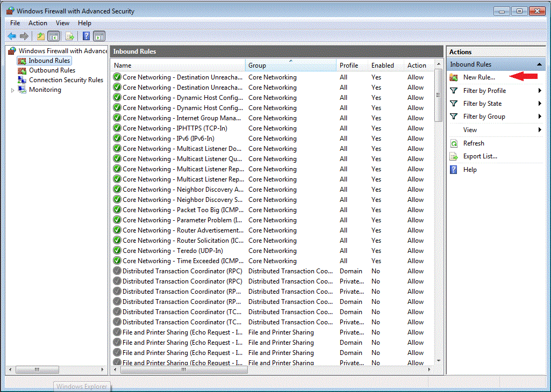
Task: Click the Back navigation arrow button
Action: point(12,36)
